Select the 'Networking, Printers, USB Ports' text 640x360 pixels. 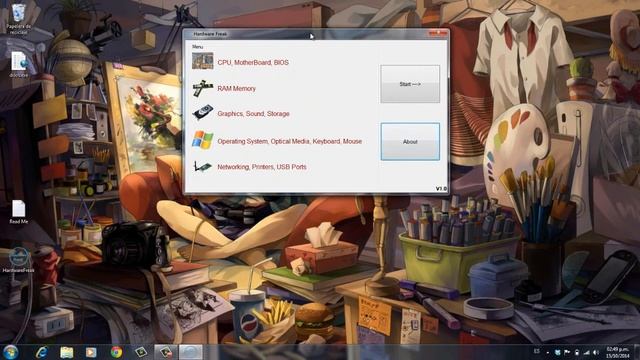point(262,167)
